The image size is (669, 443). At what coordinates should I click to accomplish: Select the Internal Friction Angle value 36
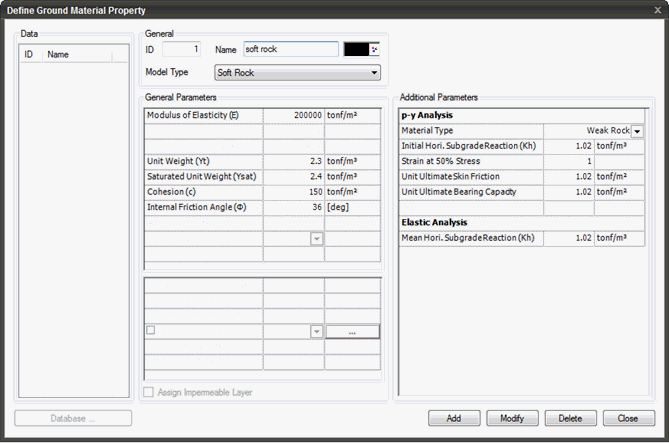294,207
